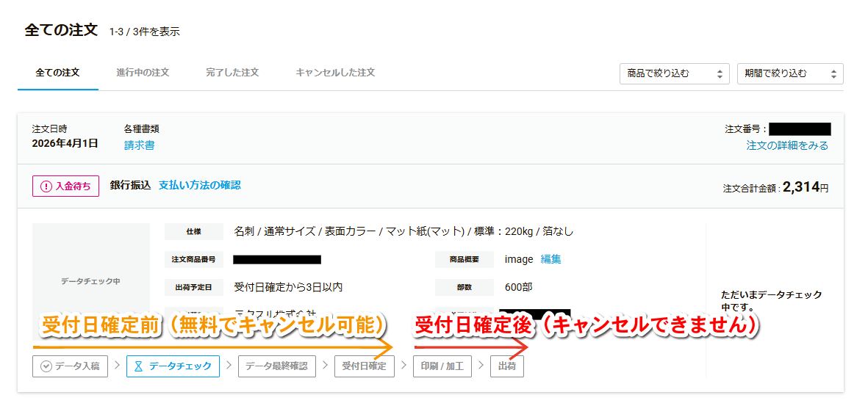
Task: Open 注文の詳細をみる link
Action: click(x=787, y=145)
